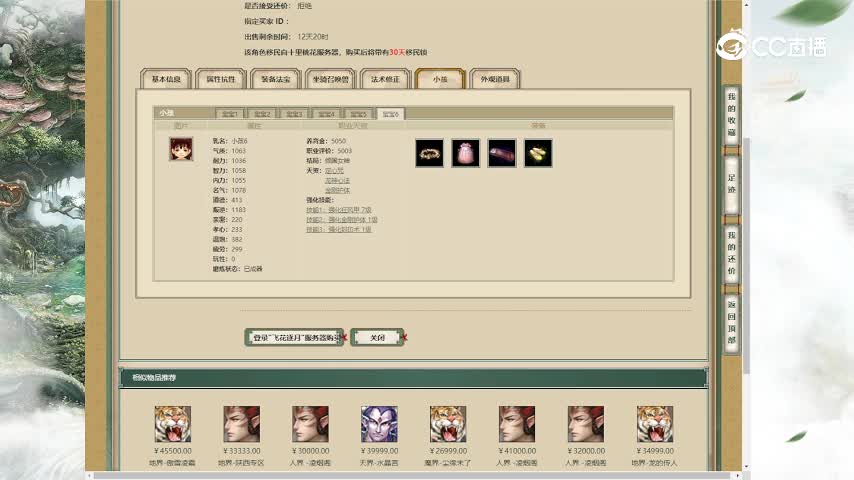Open character avatar item priced ¥30000.00

310,424
